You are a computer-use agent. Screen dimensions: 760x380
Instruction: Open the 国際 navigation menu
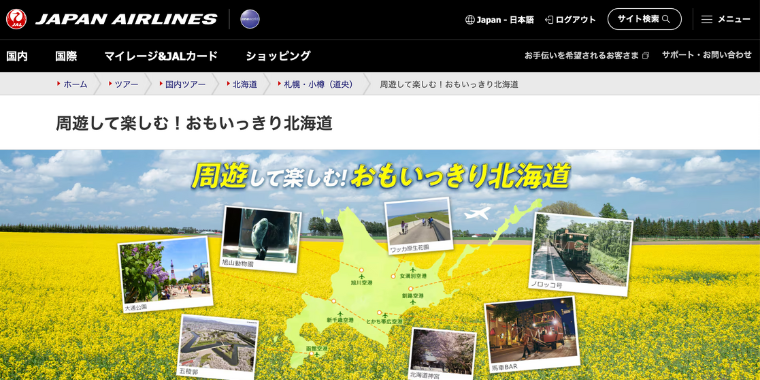coord(66,56)
